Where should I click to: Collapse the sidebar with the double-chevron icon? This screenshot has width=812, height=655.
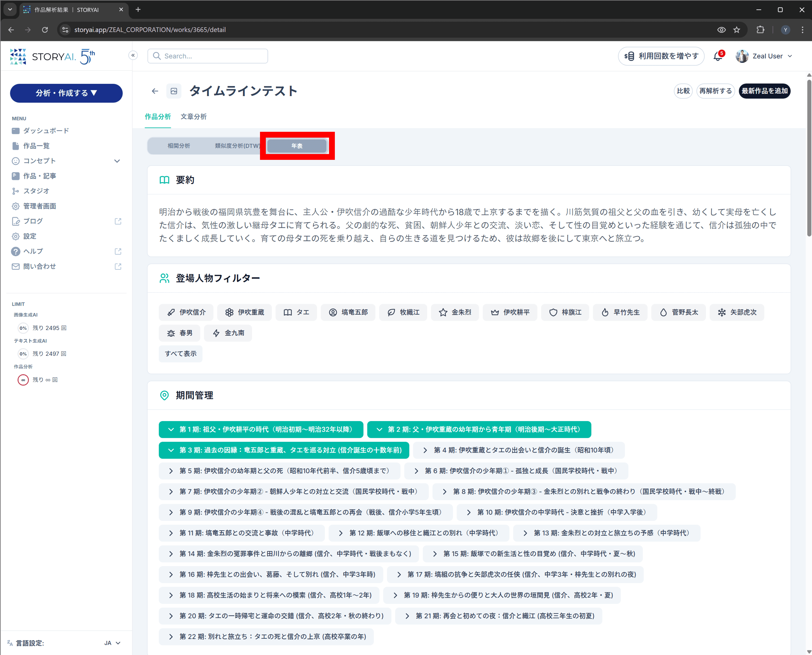[x=133, y=56]
